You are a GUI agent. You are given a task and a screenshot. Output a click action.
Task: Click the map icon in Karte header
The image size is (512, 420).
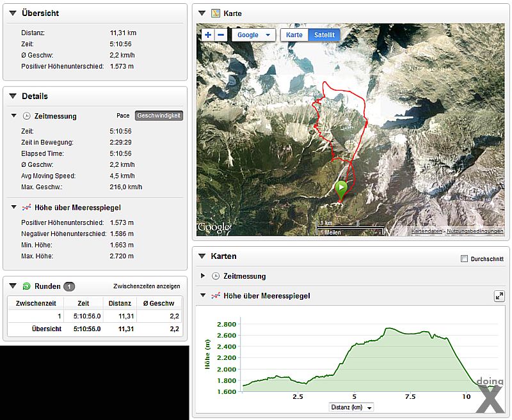[x=216, y=13]
